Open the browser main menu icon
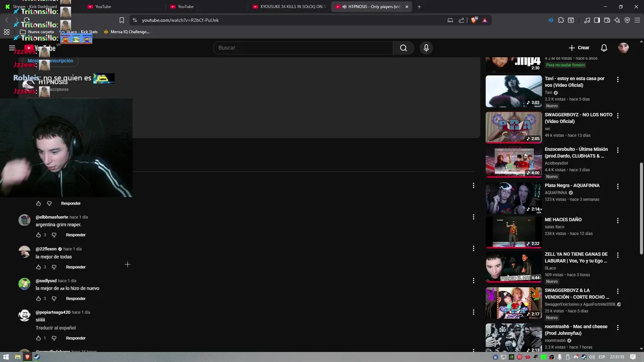Screen dimensions: 644x362 [x=637, y=20]
